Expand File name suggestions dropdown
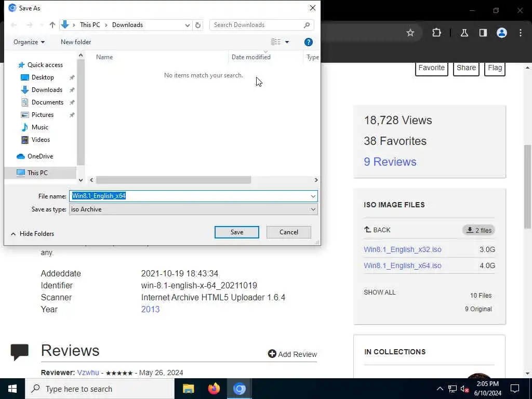Image resolution: width=532 pixels, height=399 pixels. (x=313, y=196)
